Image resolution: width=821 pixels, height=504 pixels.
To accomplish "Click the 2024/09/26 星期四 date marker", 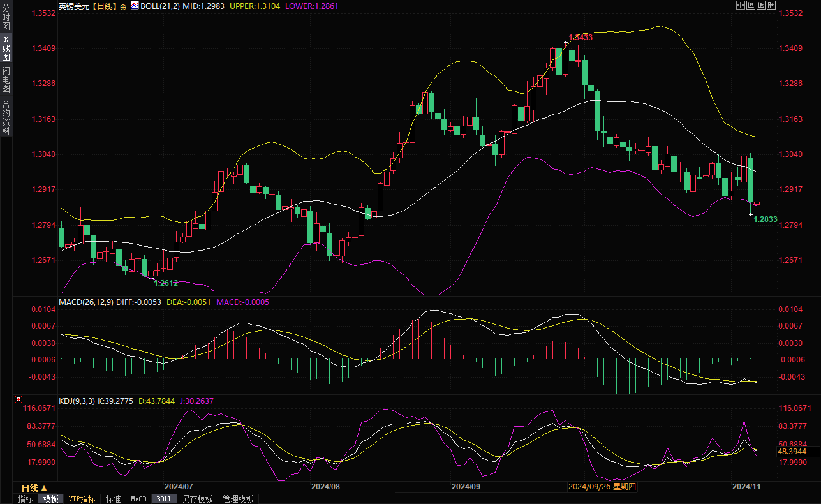I will (x=603, y=486).
